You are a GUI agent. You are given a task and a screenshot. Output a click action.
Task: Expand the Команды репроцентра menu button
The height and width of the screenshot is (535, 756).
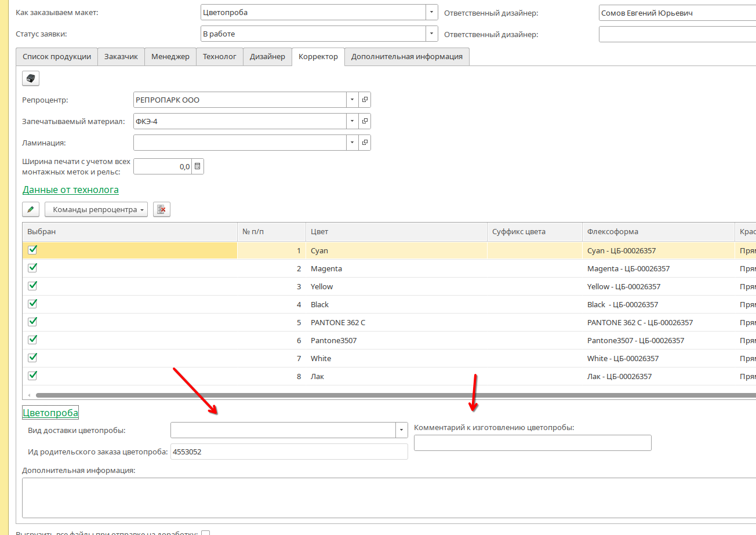(96, 209)
